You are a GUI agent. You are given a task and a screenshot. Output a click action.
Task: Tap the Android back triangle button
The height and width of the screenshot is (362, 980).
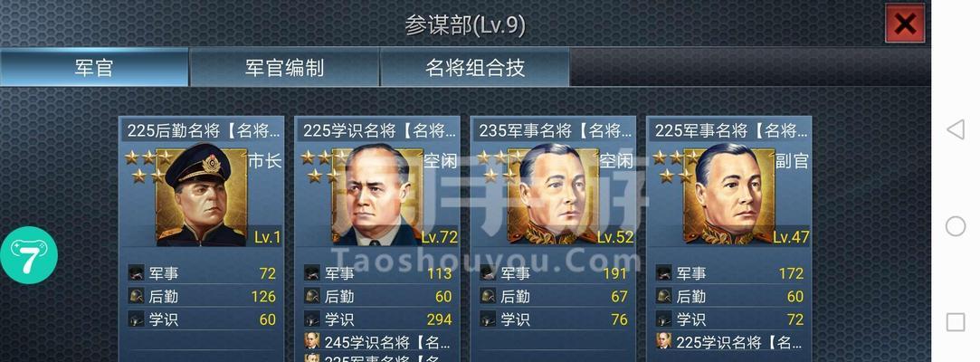[x=955, y=129]
